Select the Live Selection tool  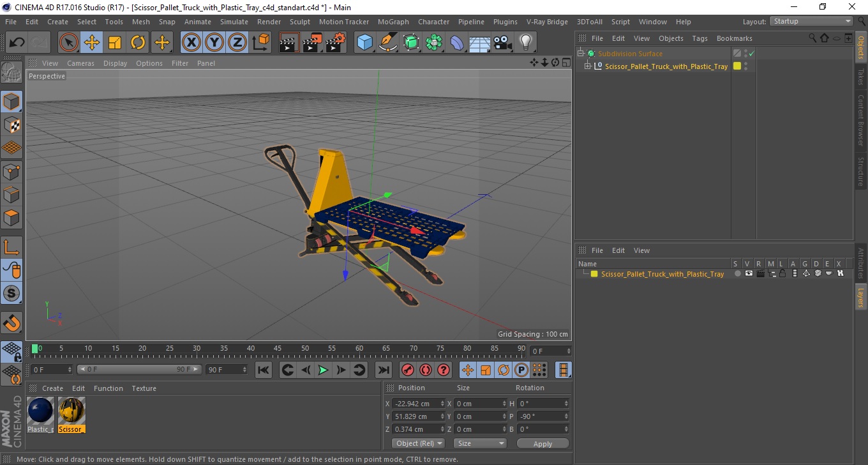[69, 43]
